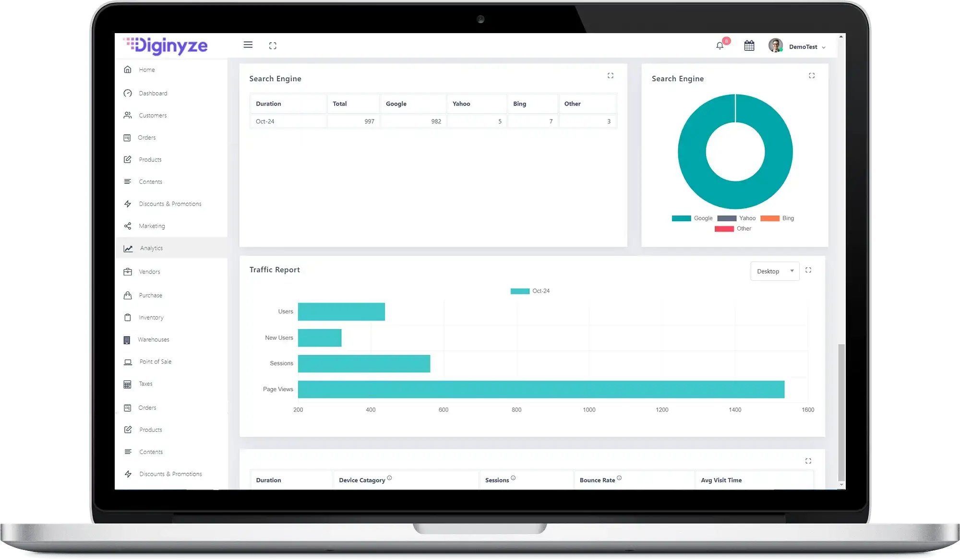Click the Dashboard navigation link

coord(153,93)
